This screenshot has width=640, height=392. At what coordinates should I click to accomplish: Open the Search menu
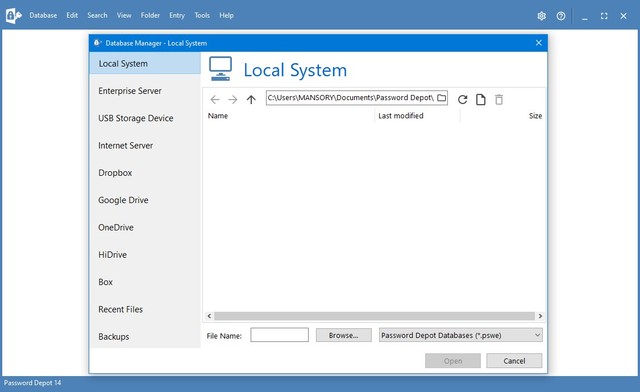pyautogui.click(x=97, y=16)
